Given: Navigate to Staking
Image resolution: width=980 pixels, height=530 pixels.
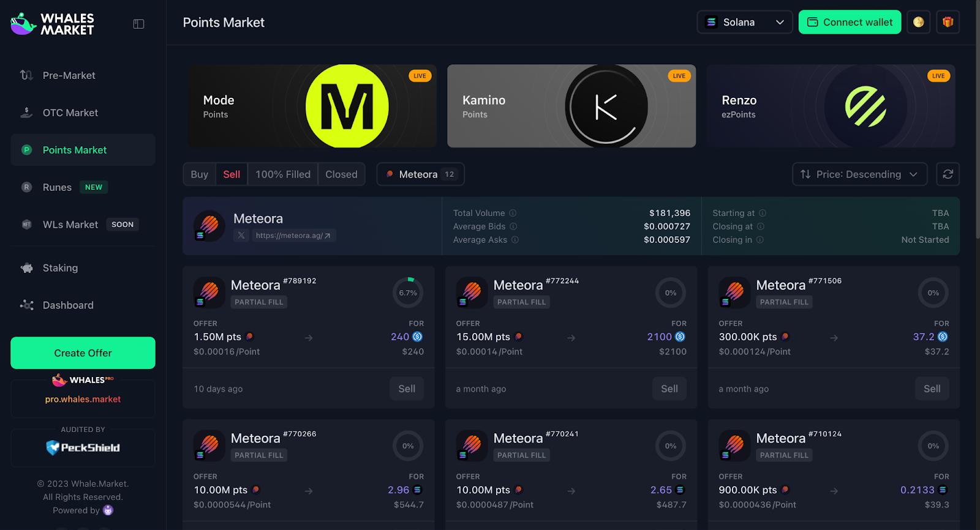Looking at the screenshot, I should coord(83,268).
